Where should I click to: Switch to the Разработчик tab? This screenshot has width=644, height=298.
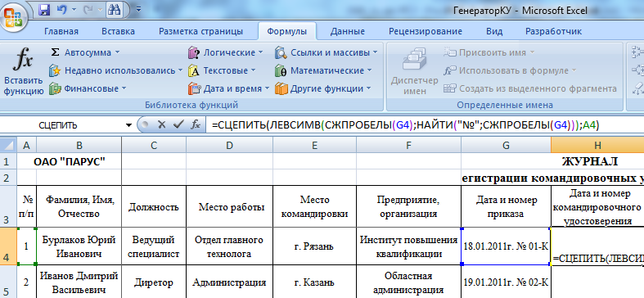(554, 31)
